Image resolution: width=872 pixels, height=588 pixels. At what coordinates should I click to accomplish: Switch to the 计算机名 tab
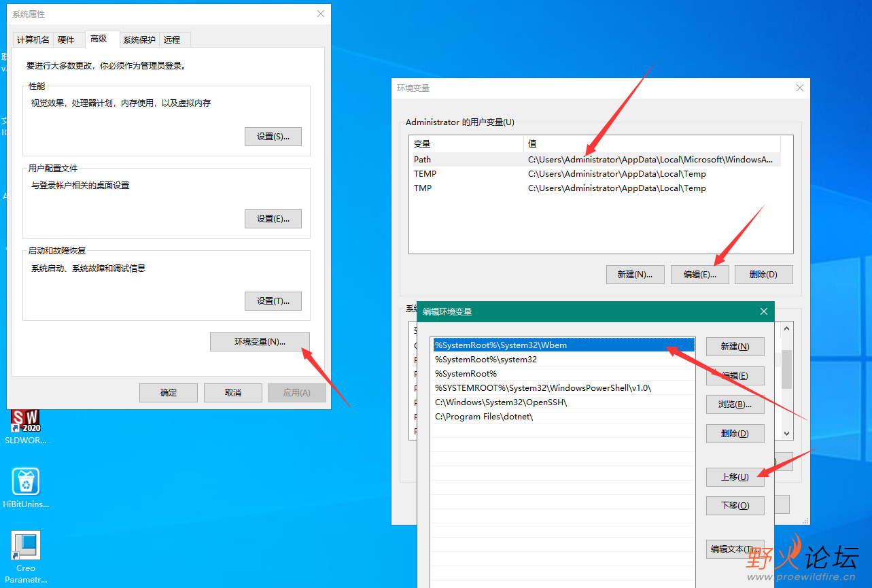tap(33, 40)
